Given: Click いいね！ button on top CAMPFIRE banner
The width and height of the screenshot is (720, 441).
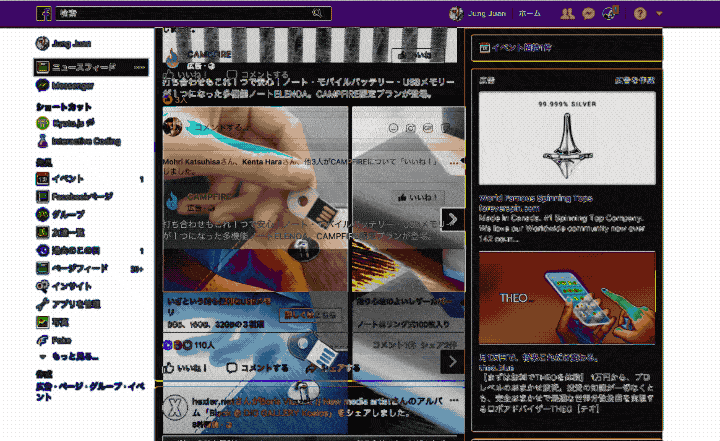Looking at the screenshot, I should point(417,55).
